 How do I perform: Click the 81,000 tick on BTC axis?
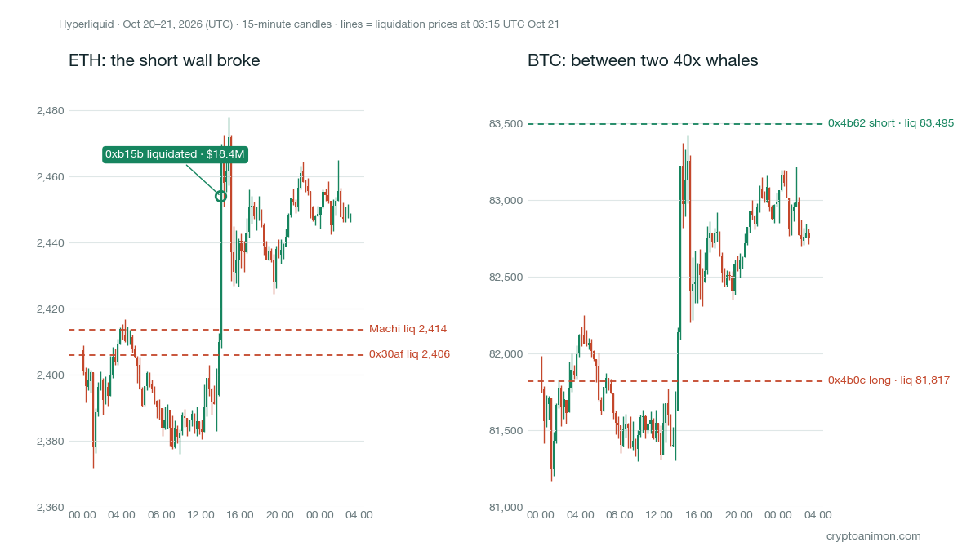[x=506, y=507]
